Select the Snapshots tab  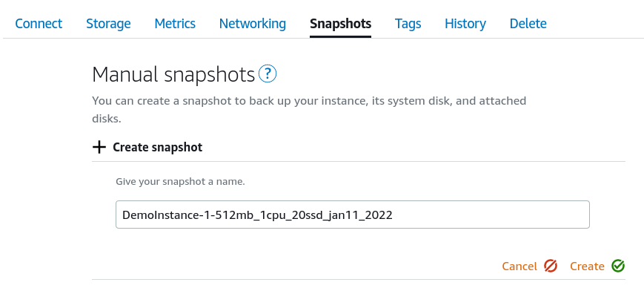(x=340, y=24)
